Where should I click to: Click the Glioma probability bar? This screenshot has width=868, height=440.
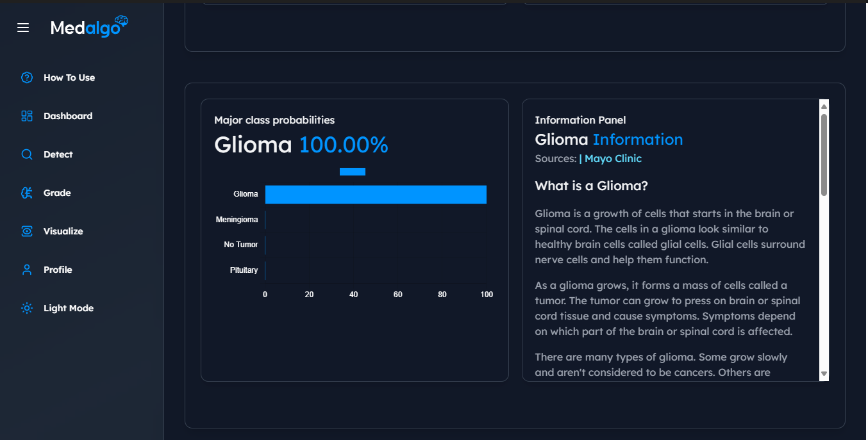[x=376, y=194]
